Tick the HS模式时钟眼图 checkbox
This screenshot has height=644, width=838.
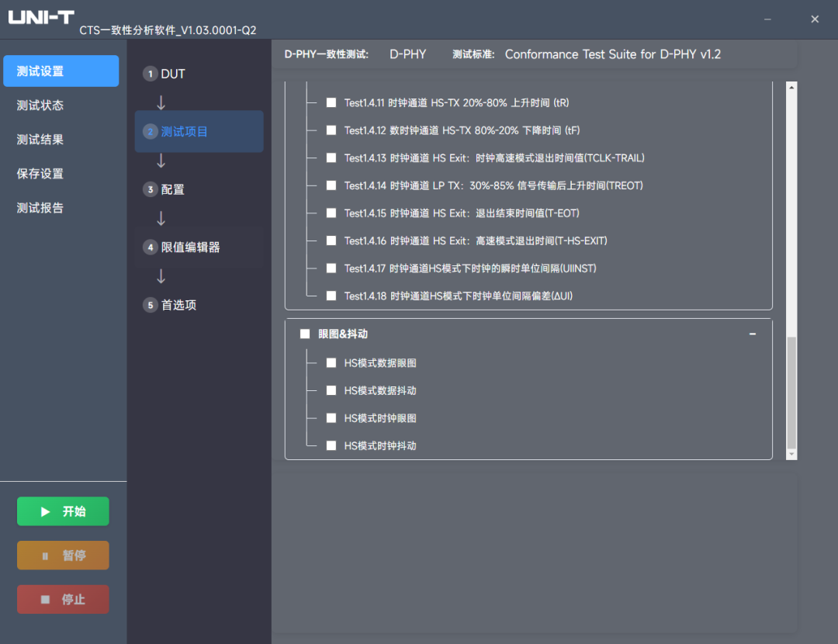331,418
